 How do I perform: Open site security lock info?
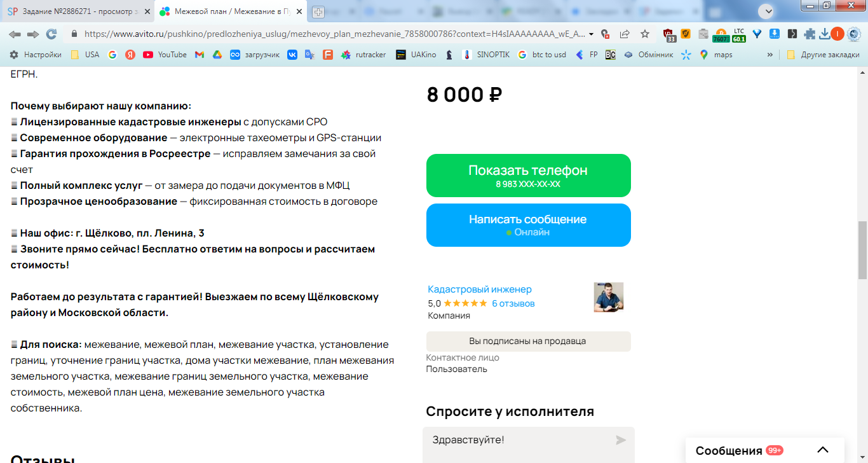(x=74, y=34)
